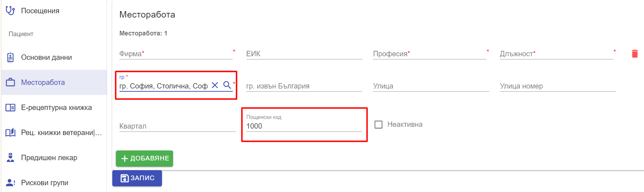The width and height of the screenshot is (644, 192).
Task: Click the red trash delete icon
Action: point(635,54)
